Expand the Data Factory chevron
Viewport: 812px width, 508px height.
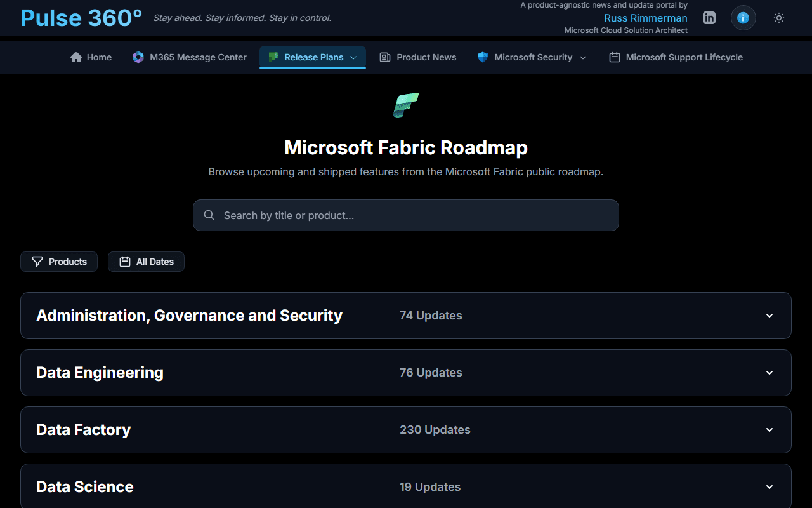pyautogui.click(x=769, y=430)
